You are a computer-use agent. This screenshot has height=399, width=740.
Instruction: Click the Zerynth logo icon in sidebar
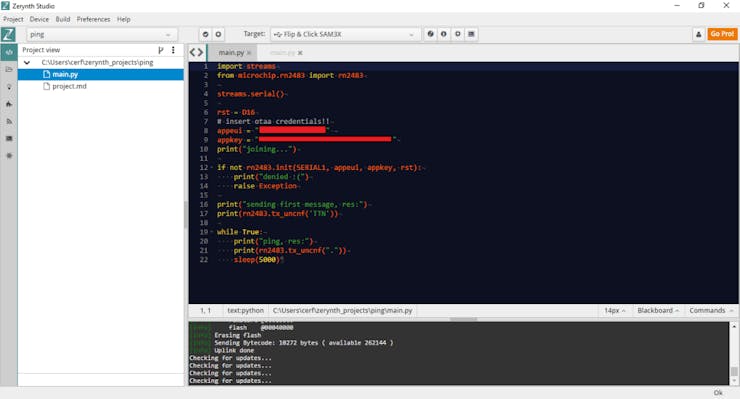point(8,34)
